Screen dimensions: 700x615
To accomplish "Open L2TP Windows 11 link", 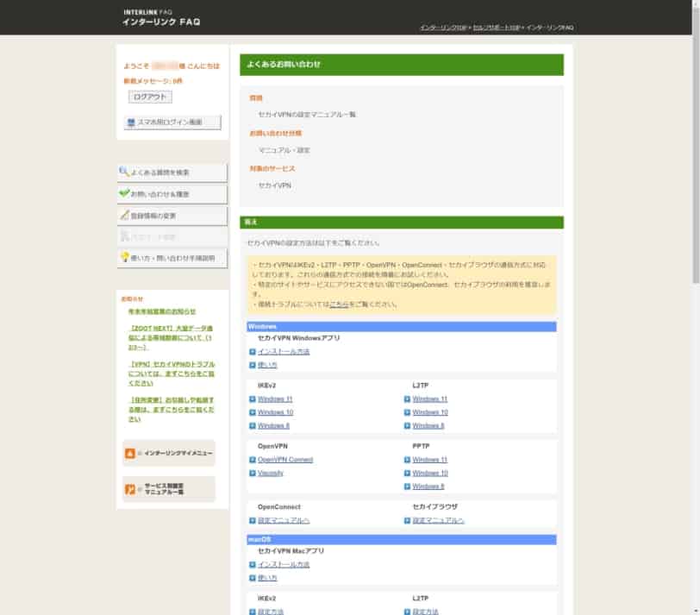I will click(429, 399).
